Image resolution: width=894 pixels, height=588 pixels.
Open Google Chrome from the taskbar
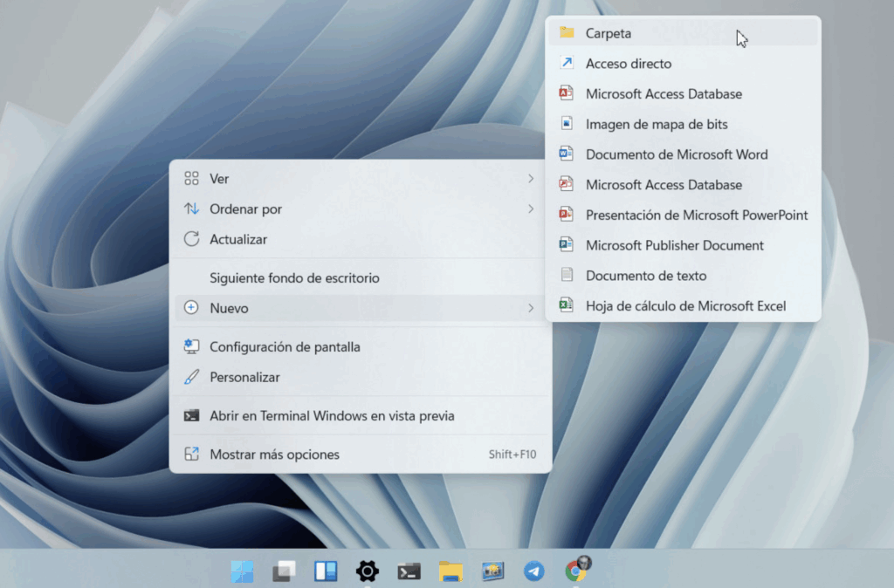click(x=576, y=571)
